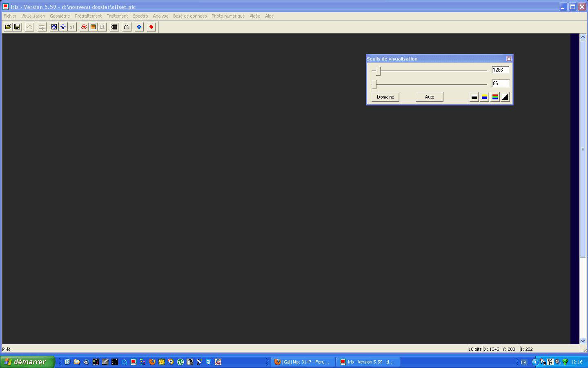This screenshot has height=368, width=588.
Task: Click the H toolbar icon
Action: pyautogui.click(x=102, y=27)
